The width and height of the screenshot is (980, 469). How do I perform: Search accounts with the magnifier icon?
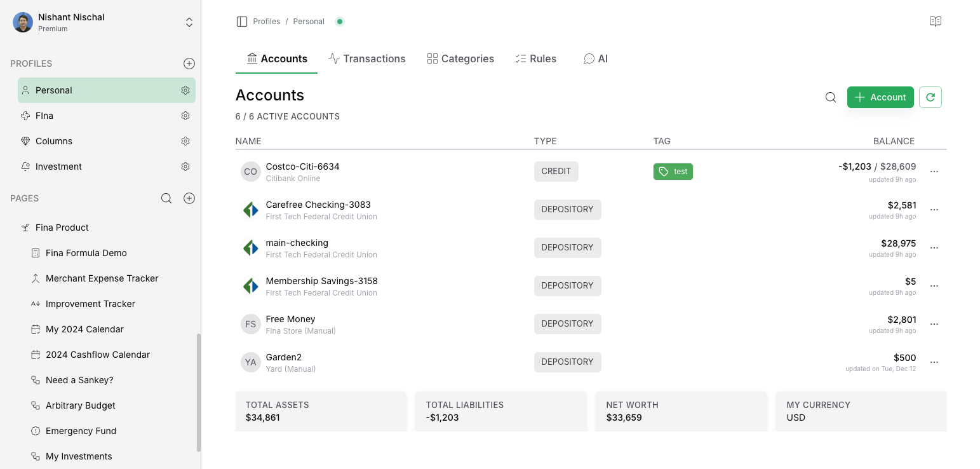831,97
